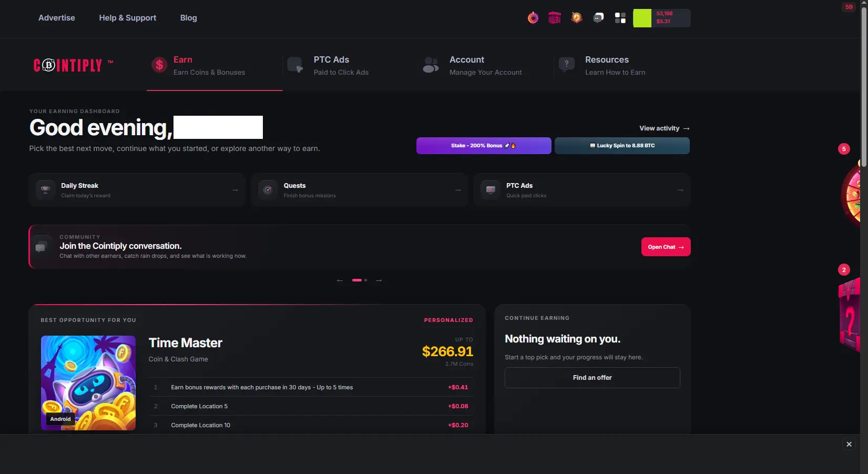Click the Nothing waiting on you heading
Viewport: 868px width, 474px height.
click(563, 339)
